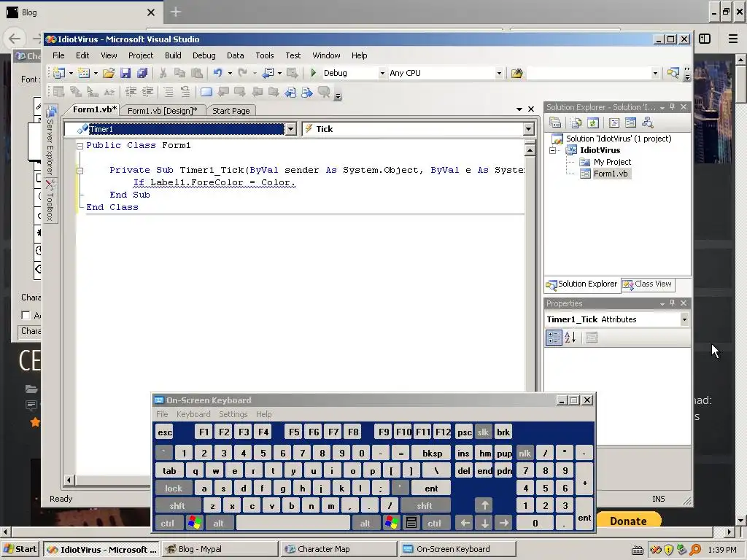
Task: Click the Open File folder icon
Action: tap(109, 73)
